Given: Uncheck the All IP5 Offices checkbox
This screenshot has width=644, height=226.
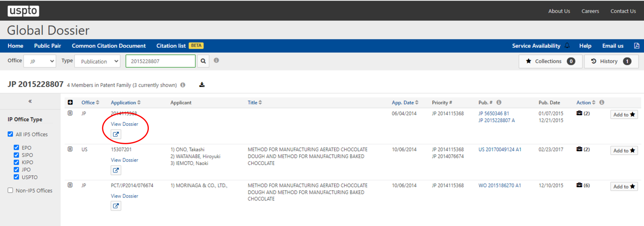Looking at the screenshot, I should (10, 135).
